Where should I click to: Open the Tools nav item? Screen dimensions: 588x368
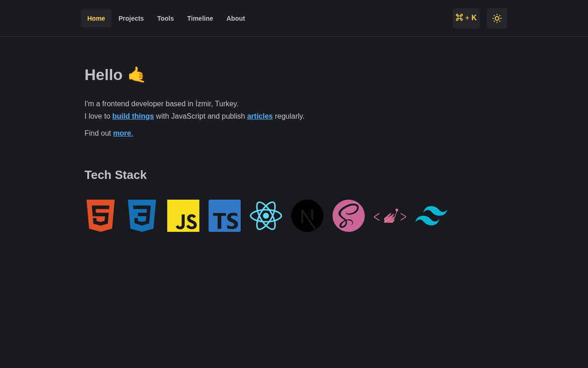[x=165, y=18]
